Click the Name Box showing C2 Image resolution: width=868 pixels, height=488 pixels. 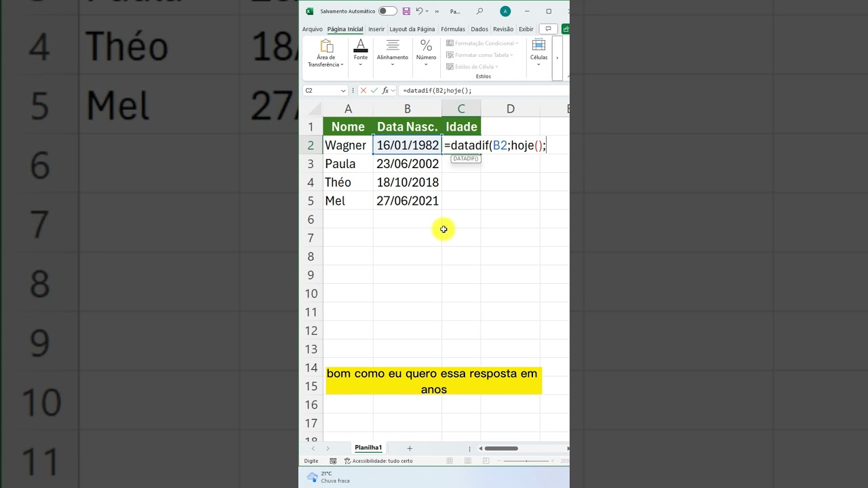point(320,90)
